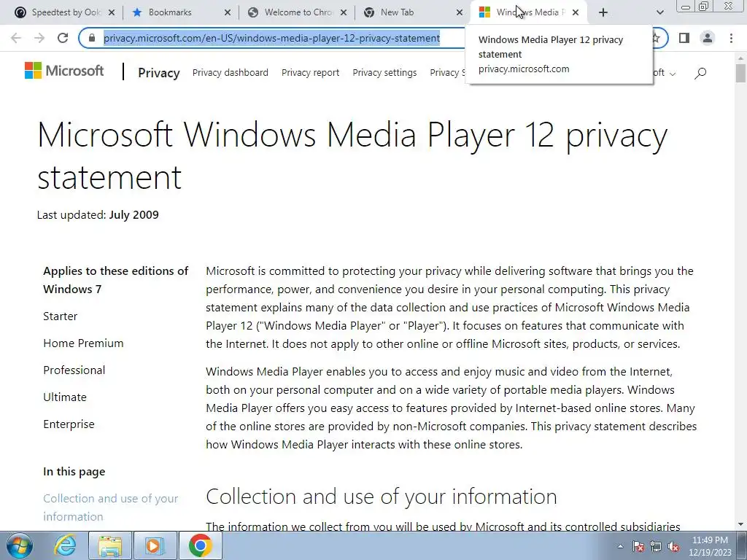Viewport: 747px width, 560px height.
Task: Open the taskbar clock and date
Action: point(710,546)
